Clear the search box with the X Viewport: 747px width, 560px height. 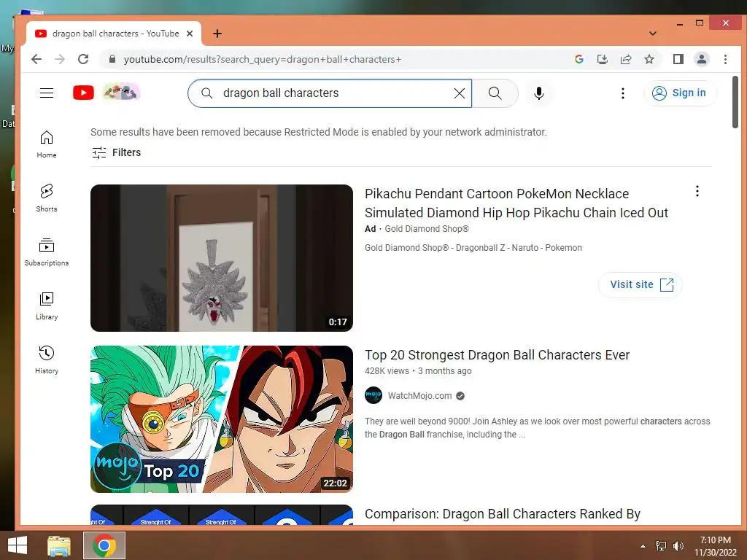(460, 93)
